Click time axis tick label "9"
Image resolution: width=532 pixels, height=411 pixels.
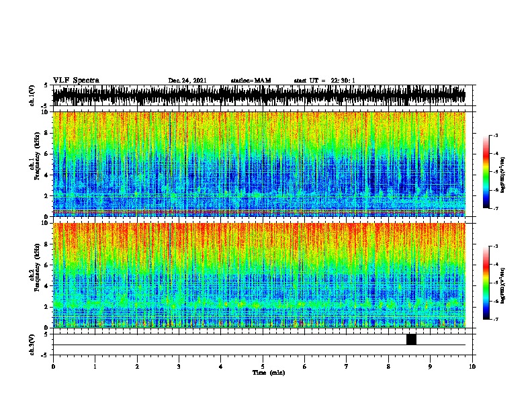point(430,366)
